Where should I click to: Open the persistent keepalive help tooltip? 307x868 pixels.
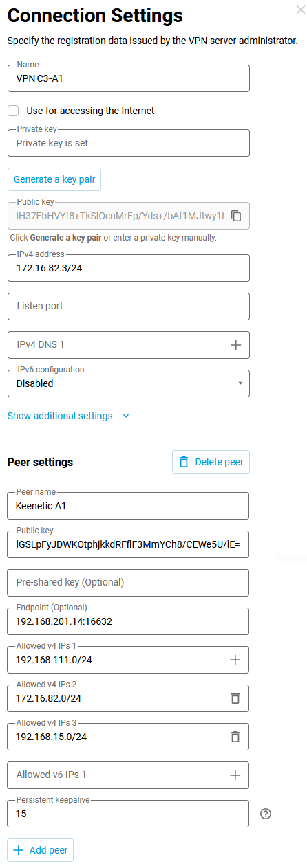266,814
